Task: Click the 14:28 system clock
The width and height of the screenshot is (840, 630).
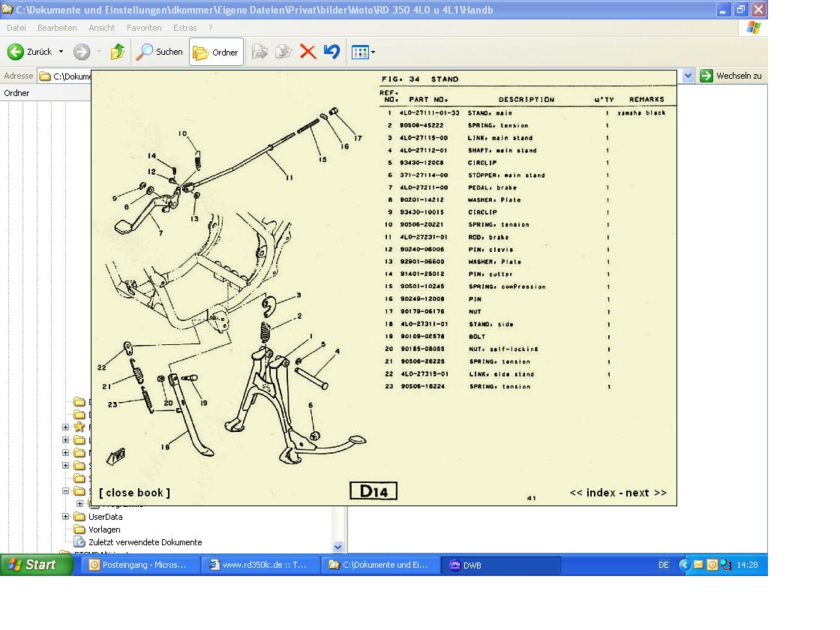Action: pyautogui.click(x=747, y=565)
